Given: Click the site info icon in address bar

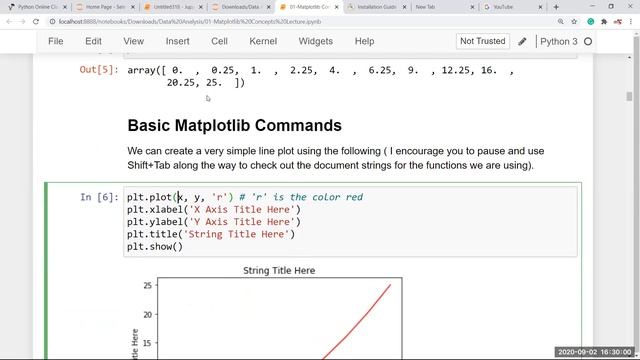Looking at the screenshot, I should tap(52, 22).
